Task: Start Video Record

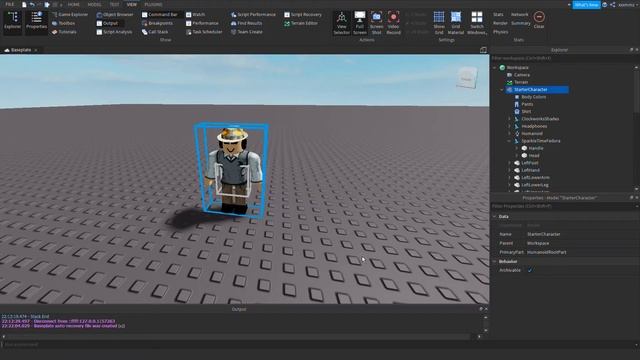Action: (x=393, y=23)
